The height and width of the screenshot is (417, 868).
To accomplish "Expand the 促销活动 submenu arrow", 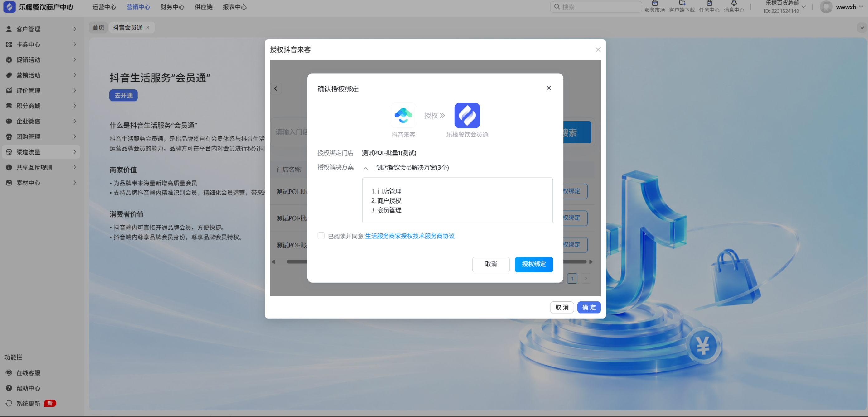I will 75,60.
